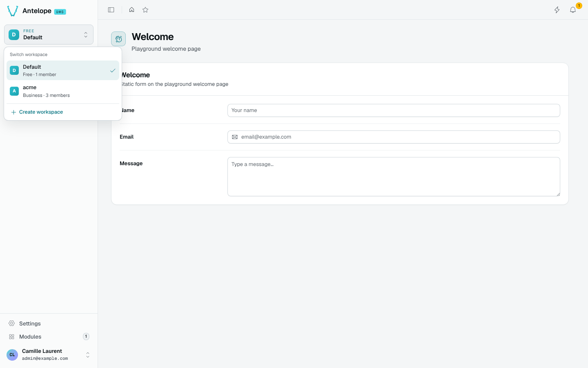Screen dimensions: 588x368
Task: Click the Playground welcome page subtitle
Action: point(166,49)
